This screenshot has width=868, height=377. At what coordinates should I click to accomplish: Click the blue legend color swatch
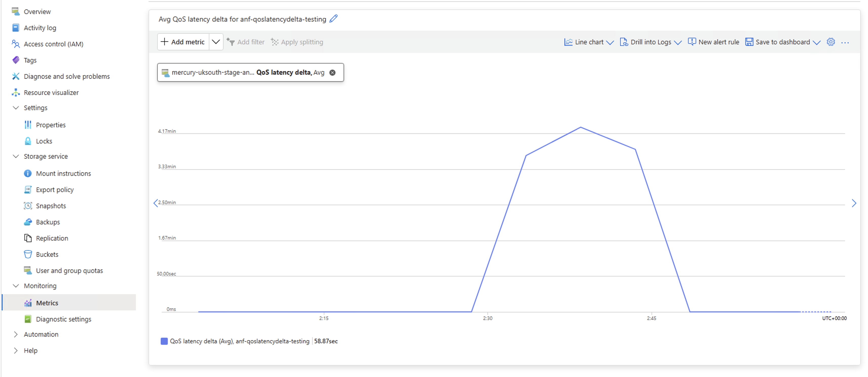[x=164, y=341]
